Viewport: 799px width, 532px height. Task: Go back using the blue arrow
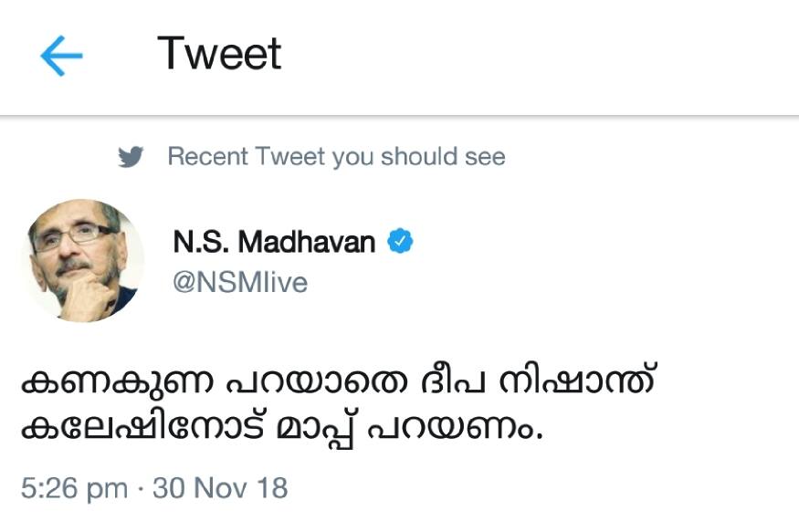click(61, 57)
